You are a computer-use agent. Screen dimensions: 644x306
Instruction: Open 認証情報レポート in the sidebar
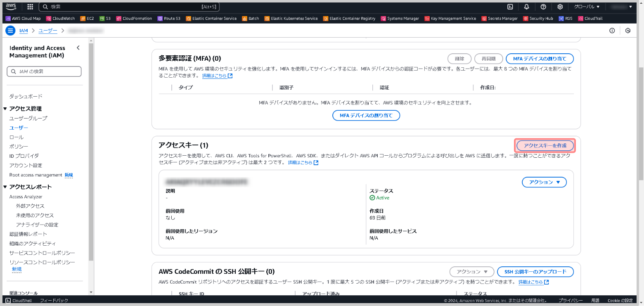(x=28, y=234)
